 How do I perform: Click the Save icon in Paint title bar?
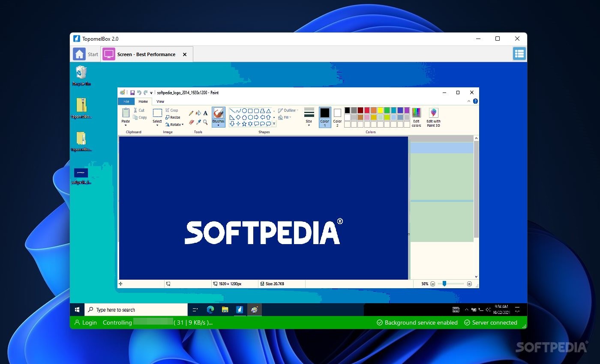pos(132,92)
